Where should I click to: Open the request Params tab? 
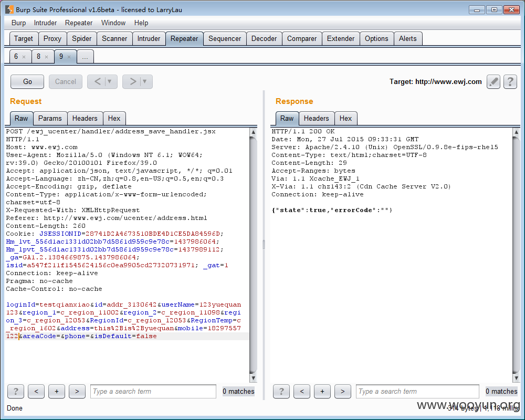[x=50, y=118]
